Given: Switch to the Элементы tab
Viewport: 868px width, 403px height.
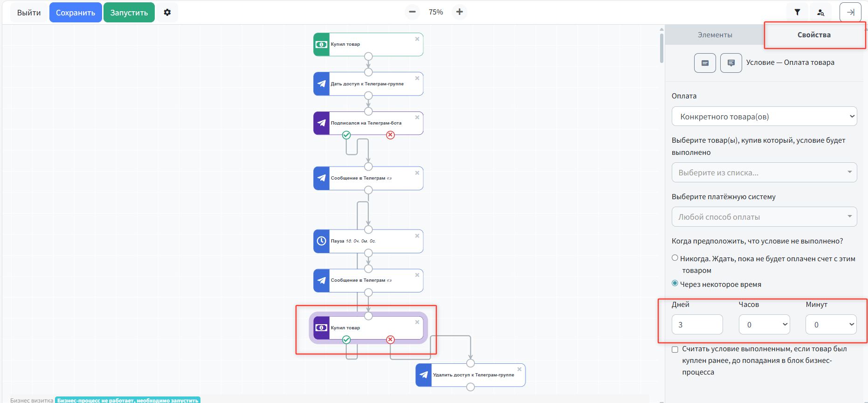Looking at the screenshot, I should 715,35.
